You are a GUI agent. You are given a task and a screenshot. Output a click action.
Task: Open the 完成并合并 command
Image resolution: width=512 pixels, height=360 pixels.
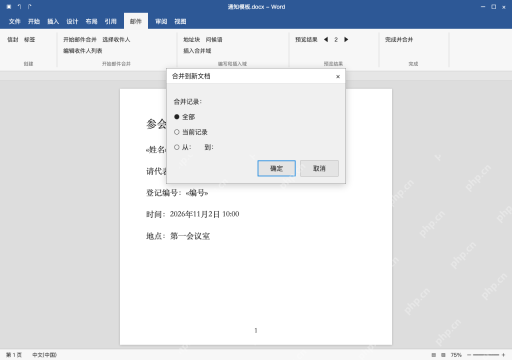pyautogui.click(x=399, y=40)
